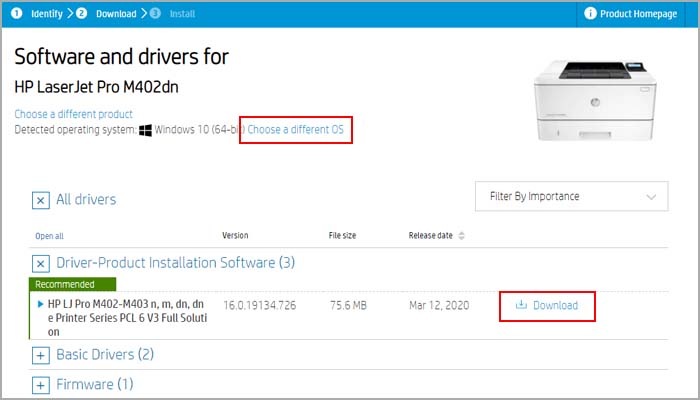Sort by Release date arrows icon
700x400 pixels.
(462, 236)
